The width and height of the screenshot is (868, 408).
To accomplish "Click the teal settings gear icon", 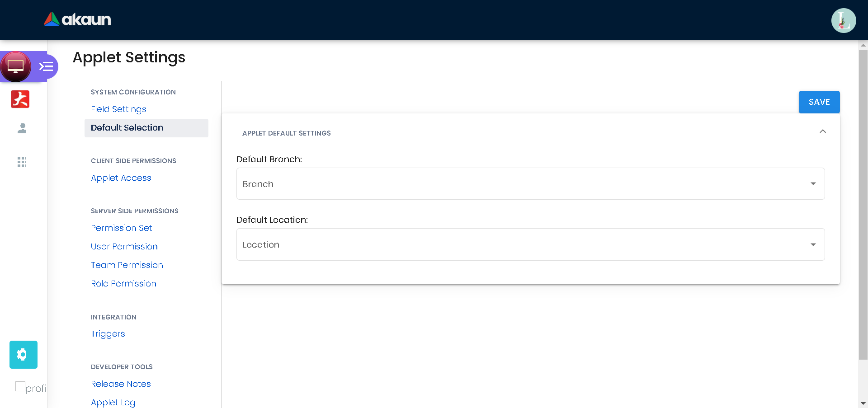I will pyautogui.click(x=24, y=355).
